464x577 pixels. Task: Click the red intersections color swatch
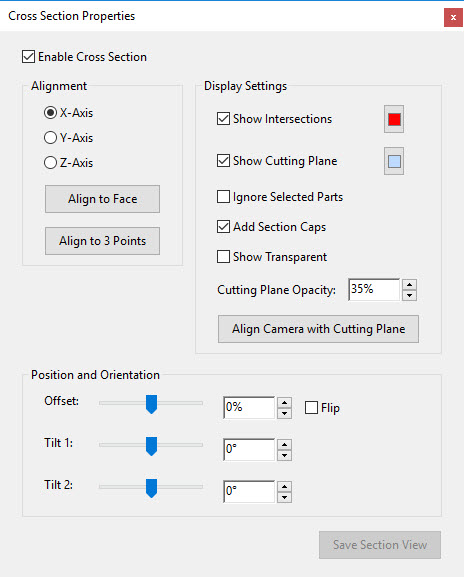(394, 119)
